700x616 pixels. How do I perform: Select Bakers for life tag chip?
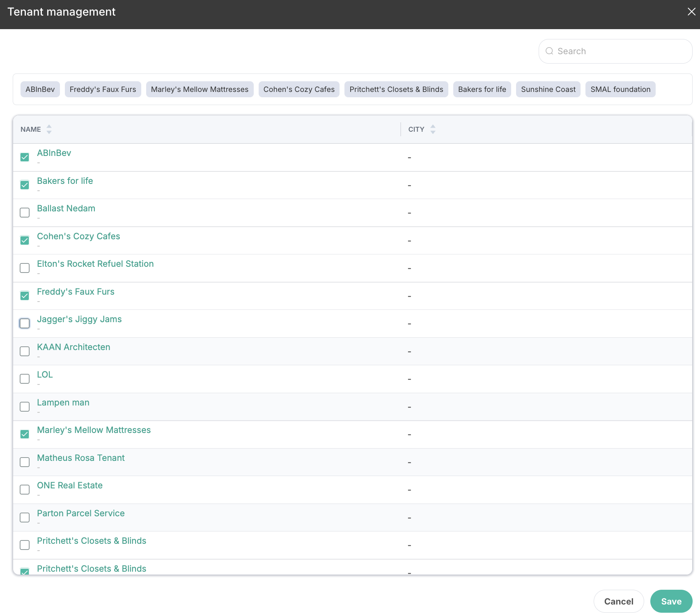click(482, 89)
